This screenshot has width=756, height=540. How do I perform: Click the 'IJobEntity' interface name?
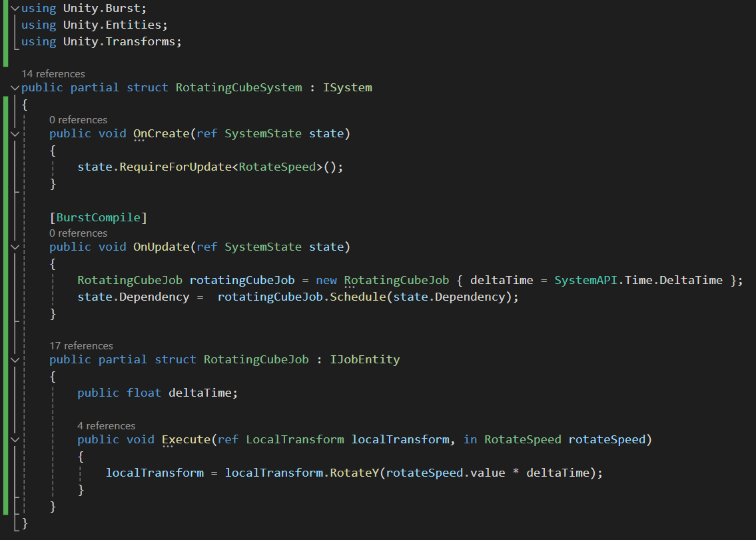click(365, 359)
